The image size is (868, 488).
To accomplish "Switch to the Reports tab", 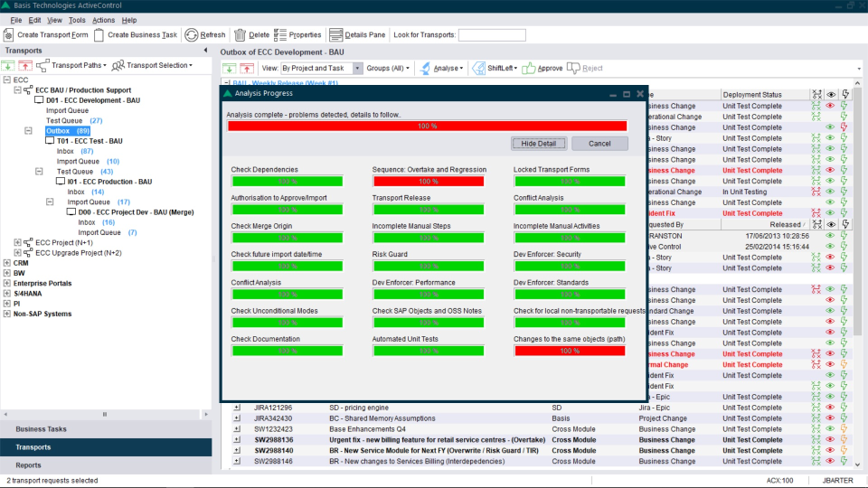I will pyautogui.click(x=106, y=465).
